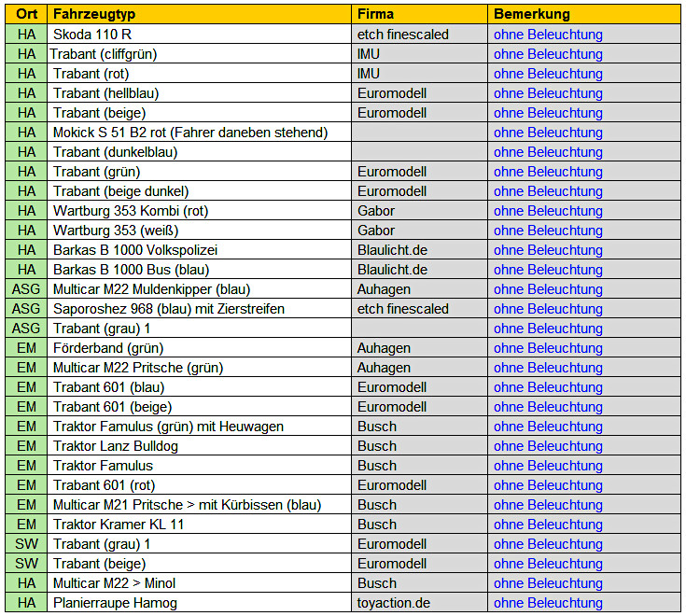
Task: Select the 'Multicar M22 > Minol' cell
Action: pos(199,583)
